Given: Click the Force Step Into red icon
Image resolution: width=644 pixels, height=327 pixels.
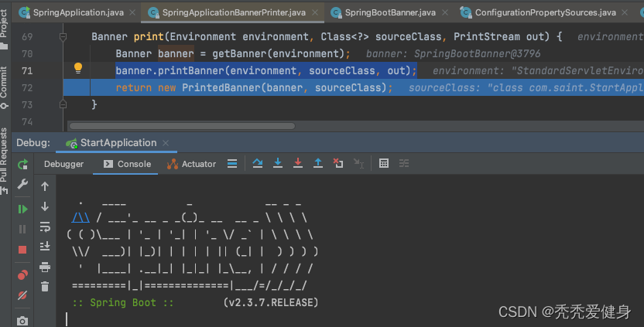Looking at the screenshot, I should click(298, 163).
